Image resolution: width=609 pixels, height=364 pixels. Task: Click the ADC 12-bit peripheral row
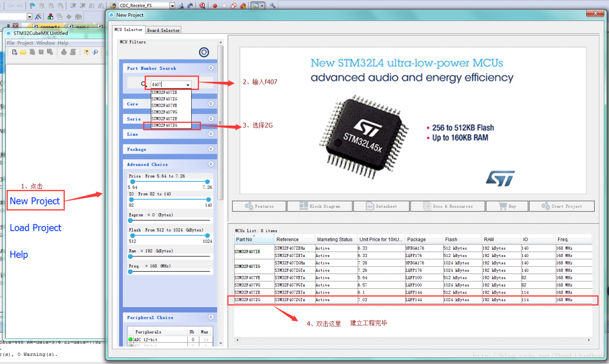pyautogui.click(x=170, y=339)
